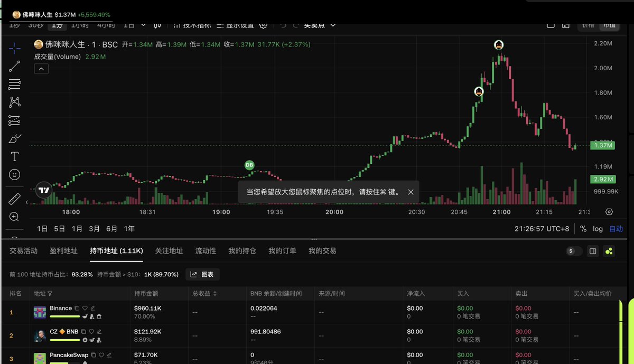Viewport: 634px width, 364px height.
Task: Switch to the 交易活动 tab
Action: (x=24, y=251)
